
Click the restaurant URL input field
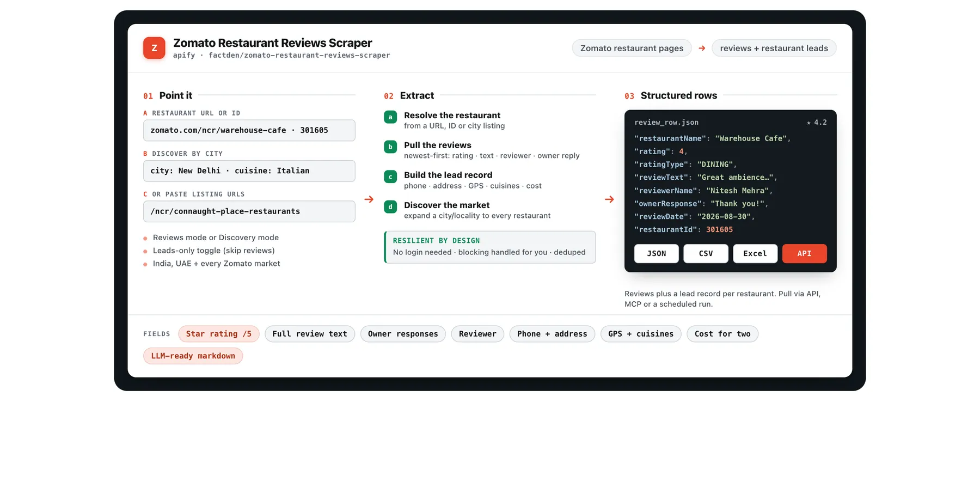249,131
